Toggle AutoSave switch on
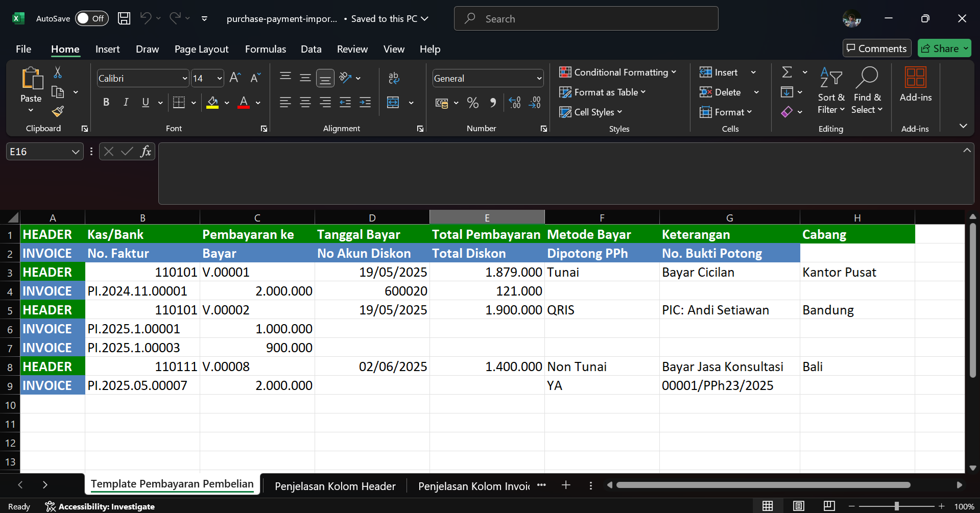This screenshot has width=980, height=513. coord(91,19)
